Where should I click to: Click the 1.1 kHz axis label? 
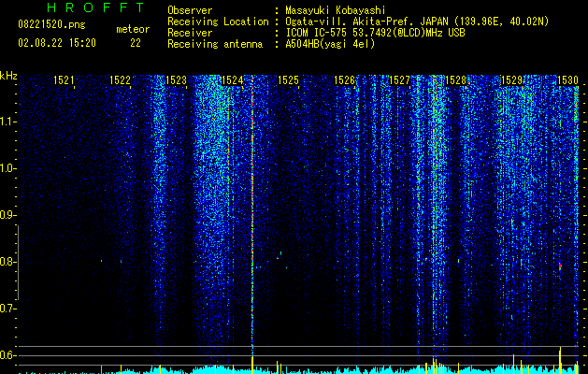click(x=8, y=122)
